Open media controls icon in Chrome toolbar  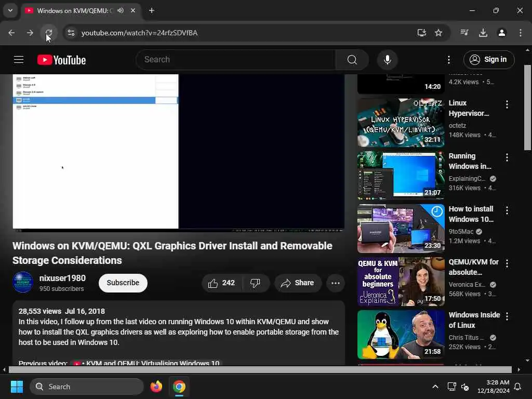click(x=464, y=33)
